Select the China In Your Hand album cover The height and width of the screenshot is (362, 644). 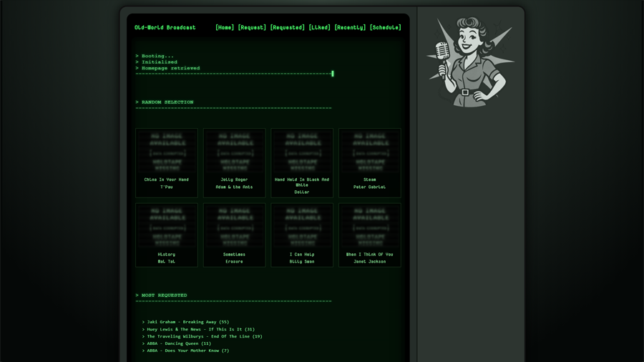(x=167, y=152)
